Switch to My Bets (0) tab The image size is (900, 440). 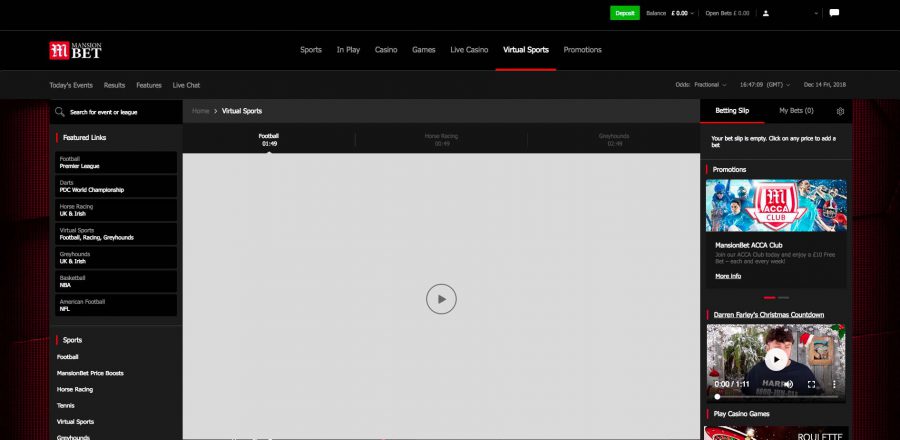796,111
